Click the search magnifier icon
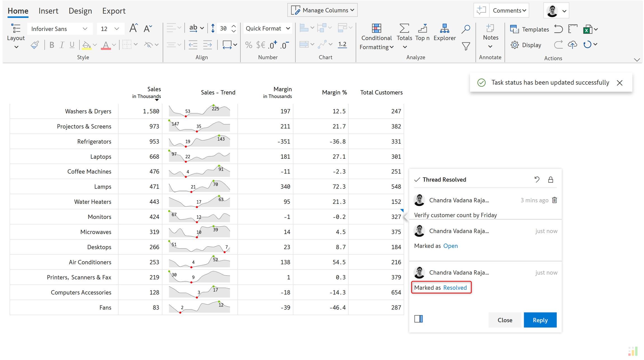The height and width of the screenshot is (360, 644). 466,29
